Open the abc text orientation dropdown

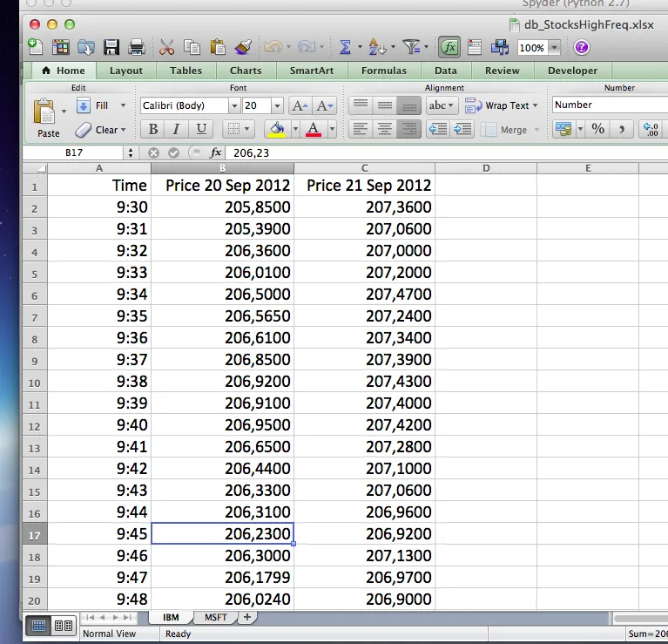(x=442, y=105)
